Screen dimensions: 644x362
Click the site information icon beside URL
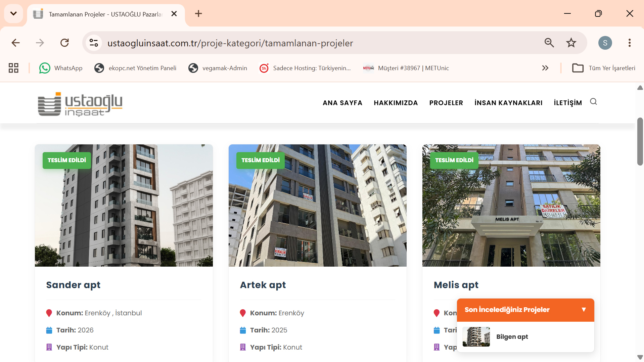tap(94, 43)
